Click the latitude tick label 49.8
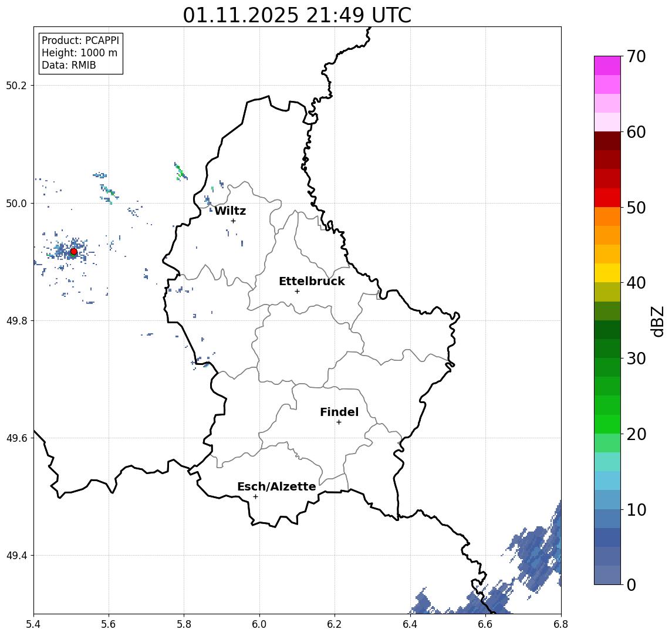The image size is (672, 636). point(16,320)
